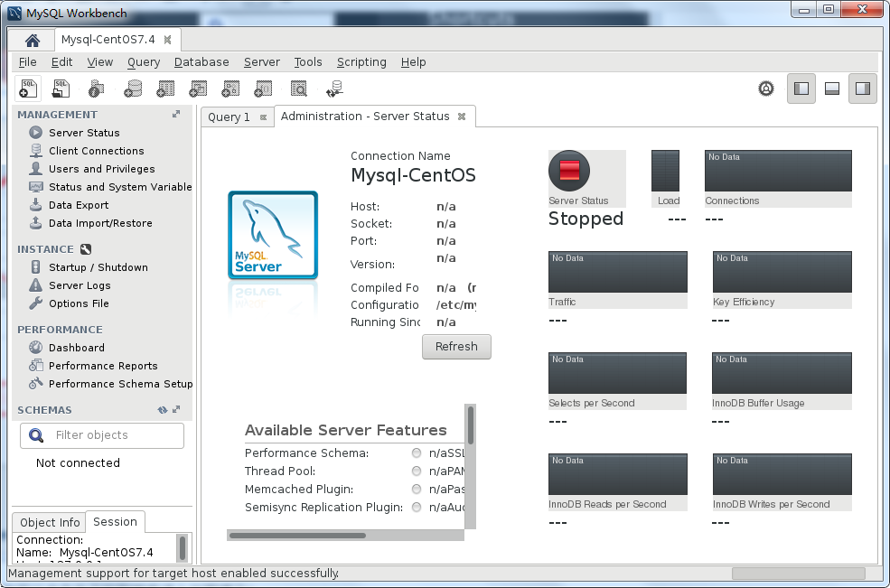Click the create function toolbar icon
This screenshot has width=890, height=588.
pyautogui.click(x=263, y=89)
